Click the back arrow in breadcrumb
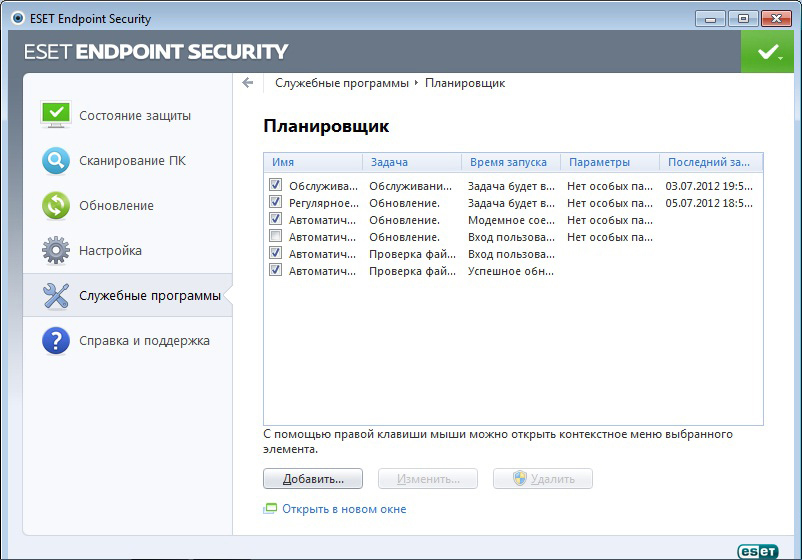This screenshot has width=802, height=560. 248,83
